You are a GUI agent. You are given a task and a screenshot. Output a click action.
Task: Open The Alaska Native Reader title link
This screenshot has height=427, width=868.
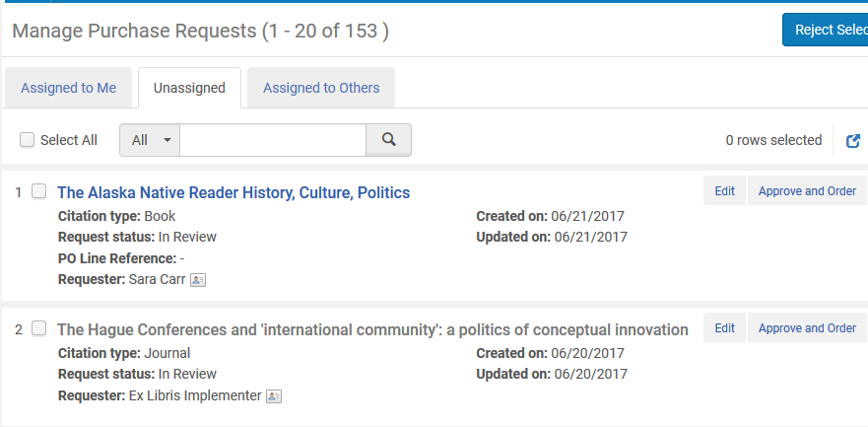(234, 192)
